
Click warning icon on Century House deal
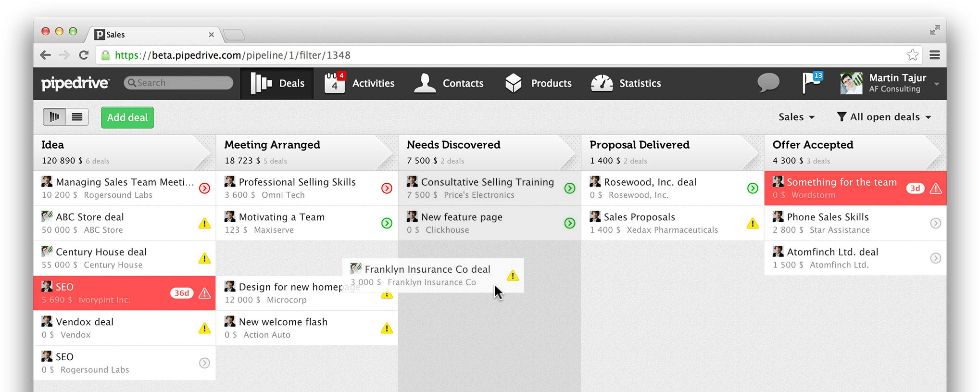click(204, 258)
